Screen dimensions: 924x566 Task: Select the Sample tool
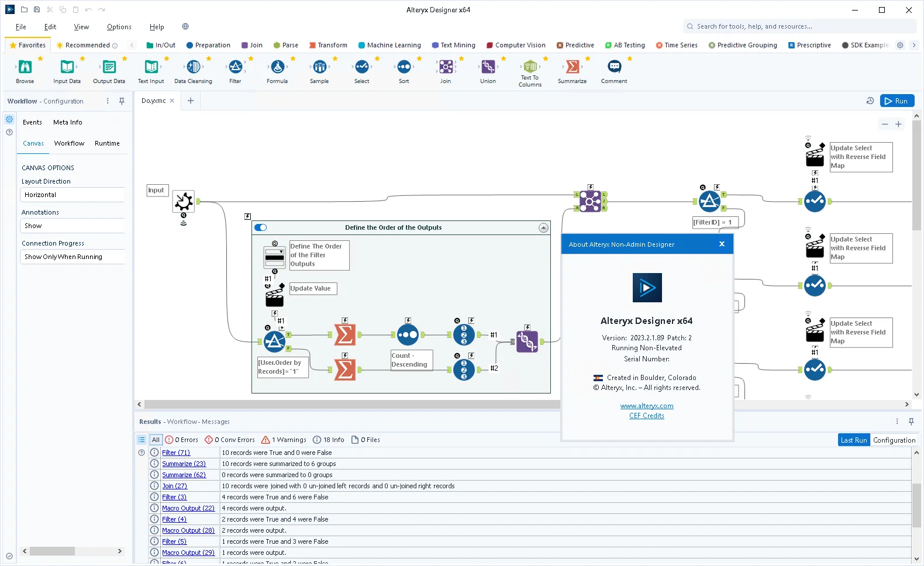(319, 67)
